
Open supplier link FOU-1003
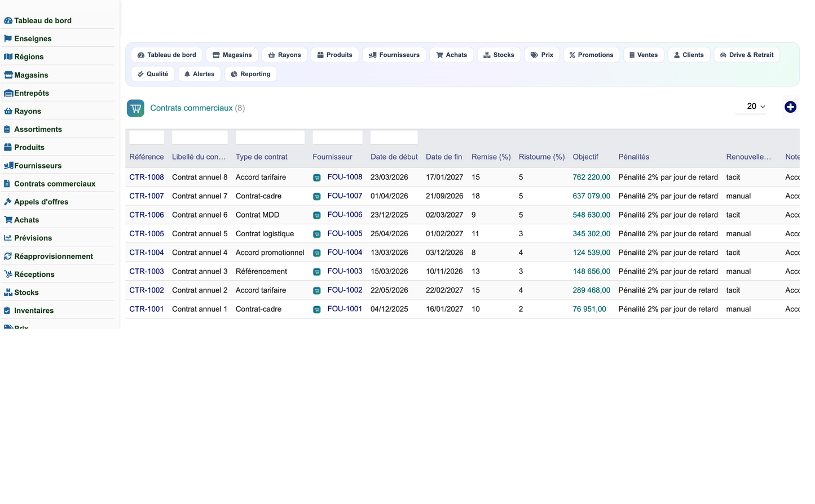[x=345, y=271]
